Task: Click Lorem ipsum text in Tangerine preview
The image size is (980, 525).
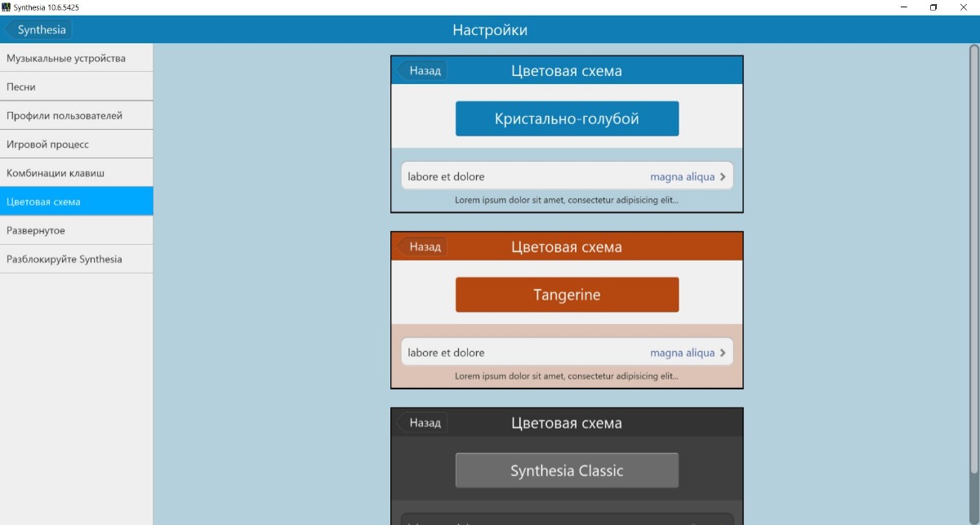Action: [x=567, y=376]
